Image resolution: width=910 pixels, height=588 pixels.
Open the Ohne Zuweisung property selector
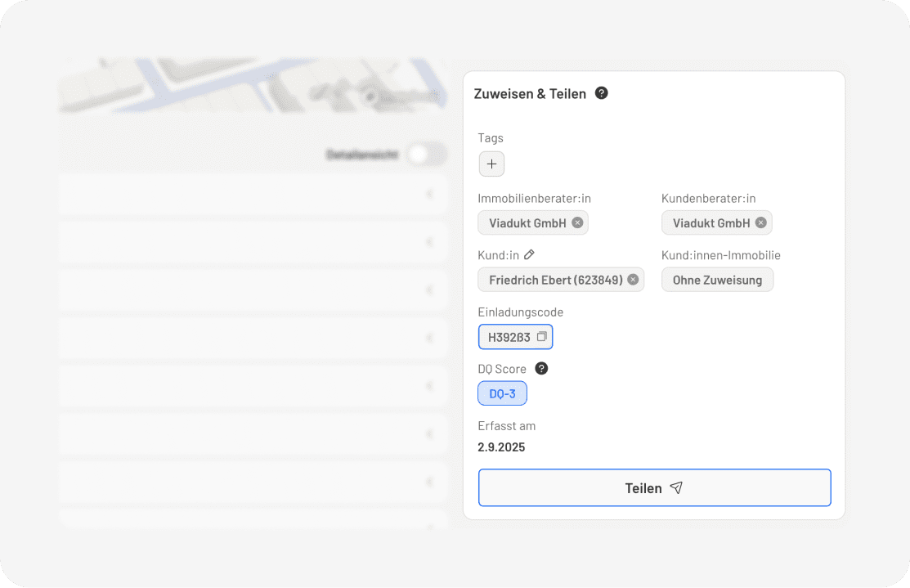coord(717,280)
